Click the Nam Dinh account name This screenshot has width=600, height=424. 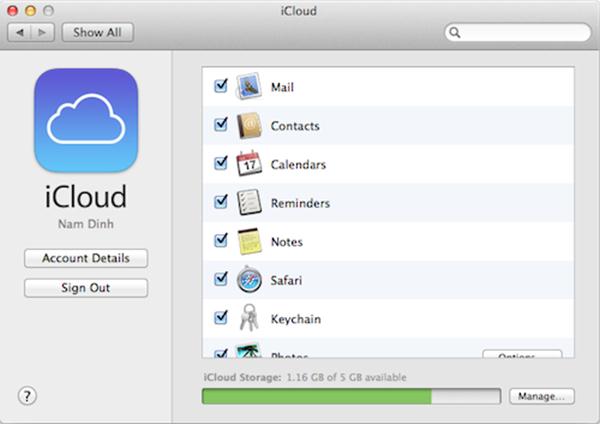coord(86,224)
